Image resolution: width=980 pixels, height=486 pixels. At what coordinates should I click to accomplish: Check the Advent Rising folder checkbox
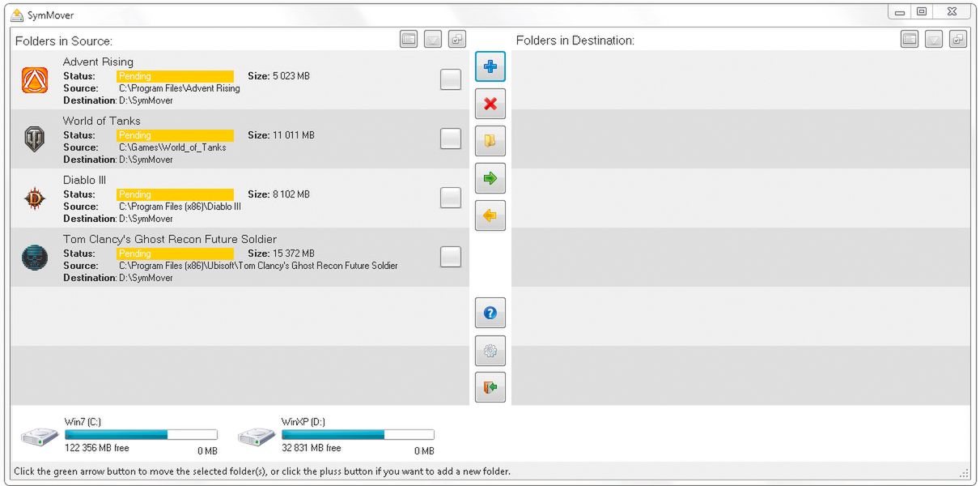coord(451,79)
